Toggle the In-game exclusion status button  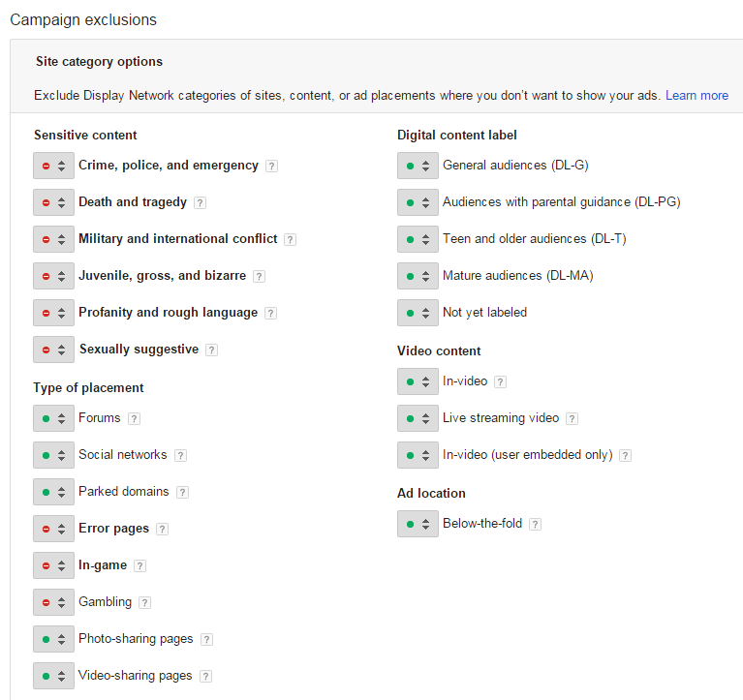tap(53, 565)
